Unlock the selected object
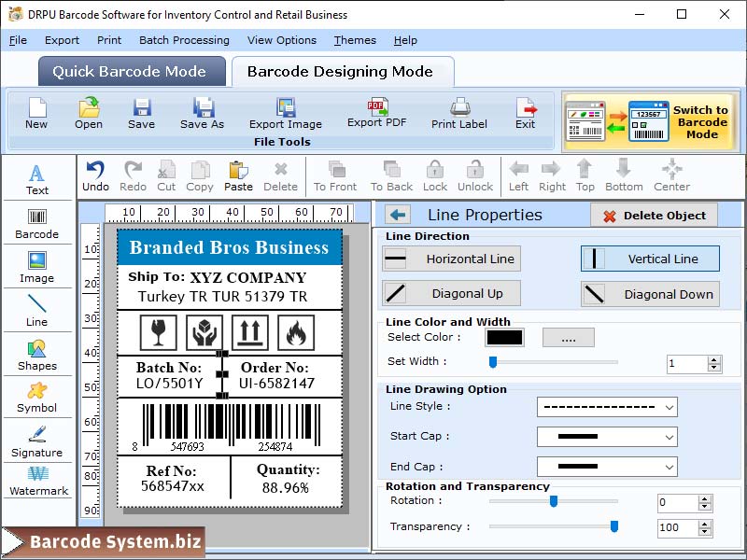 (475, 176)
